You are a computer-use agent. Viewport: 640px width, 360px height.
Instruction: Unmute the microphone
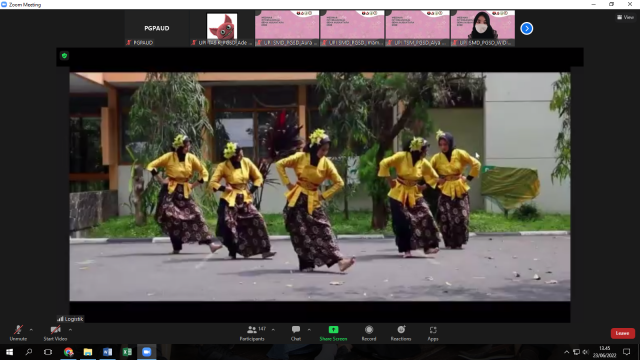click(x=18, y=333)
